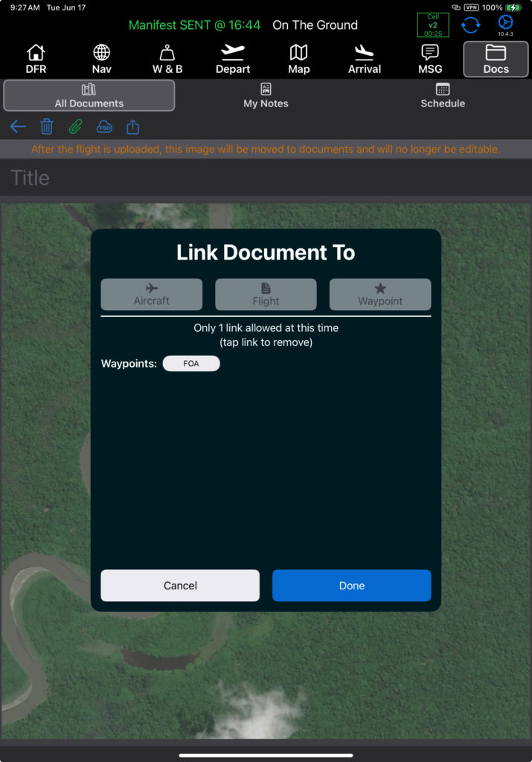Tap the Cell v2 status indicator
Viewport: 532px width, 762px height.
433,25
